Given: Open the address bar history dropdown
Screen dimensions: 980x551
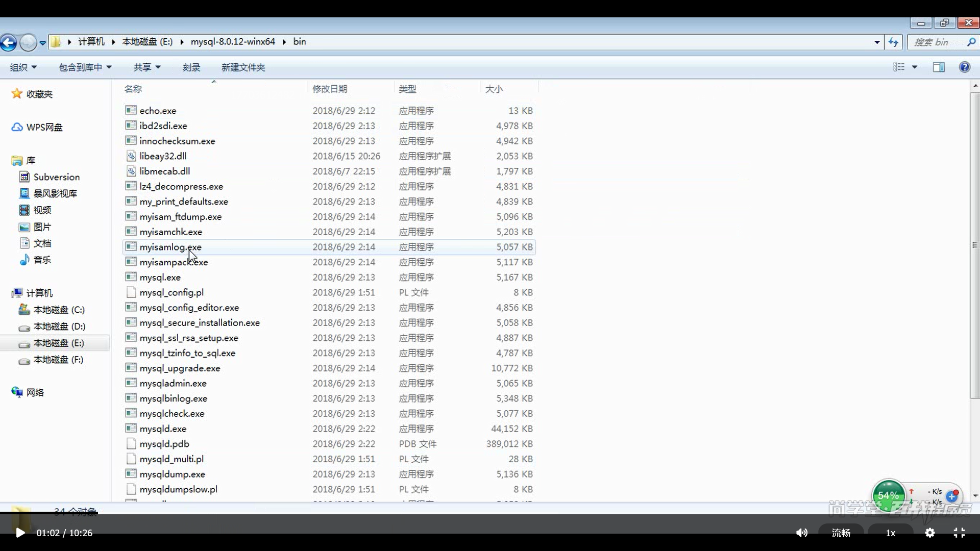Looking at the screenshot, I should pyautogui.click(x=877, y=42).
